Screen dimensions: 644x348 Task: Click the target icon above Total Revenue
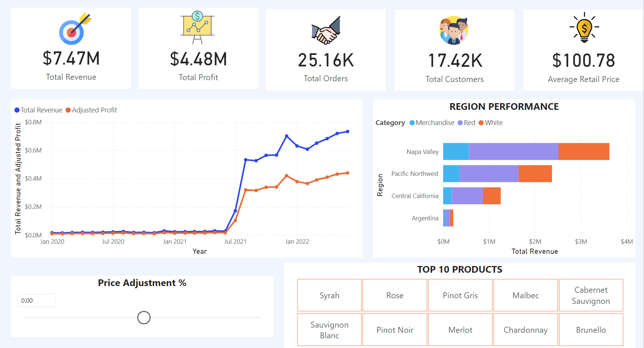click(75, 29)
